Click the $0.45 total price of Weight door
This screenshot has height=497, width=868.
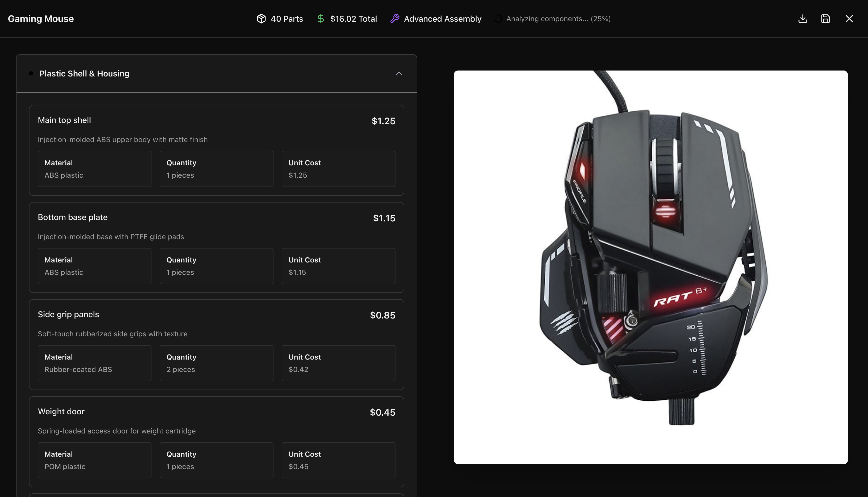tap(383, 412)
